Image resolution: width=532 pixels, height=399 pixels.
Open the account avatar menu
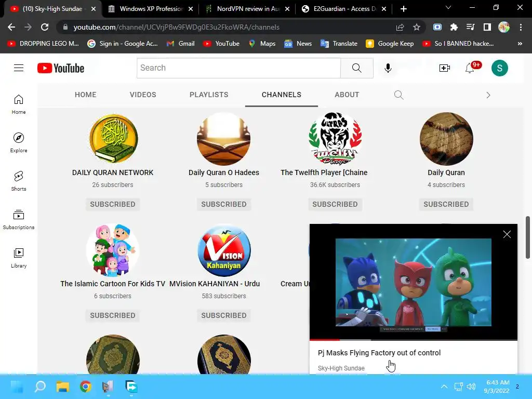[x=499, y=68]
